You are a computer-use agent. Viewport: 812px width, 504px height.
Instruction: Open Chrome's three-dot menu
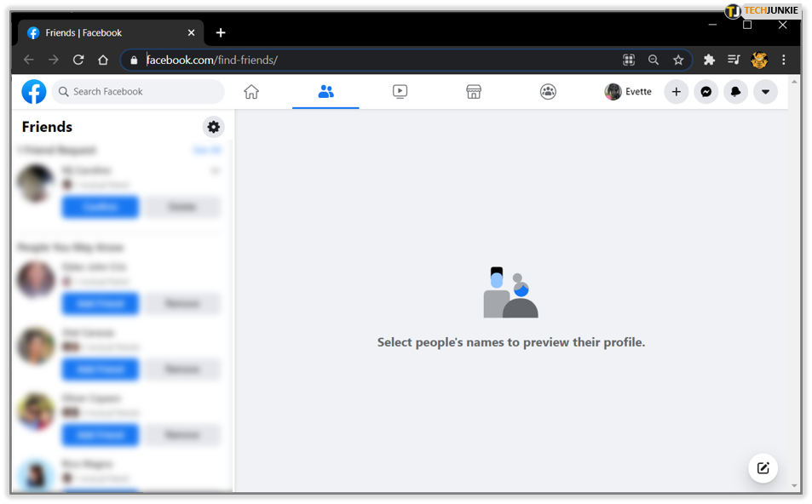pyautogui.click(x=783, y=60)
